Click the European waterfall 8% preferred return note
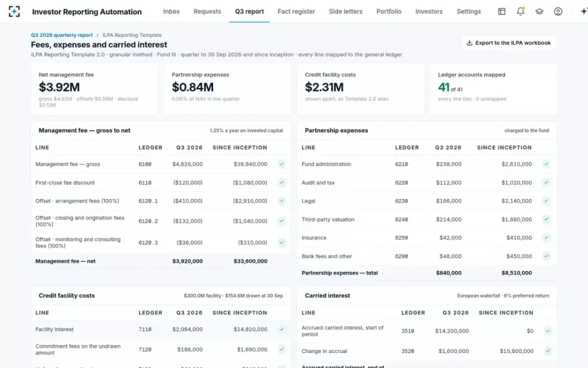This screenshot has width=588, height=368. (503, 296)
